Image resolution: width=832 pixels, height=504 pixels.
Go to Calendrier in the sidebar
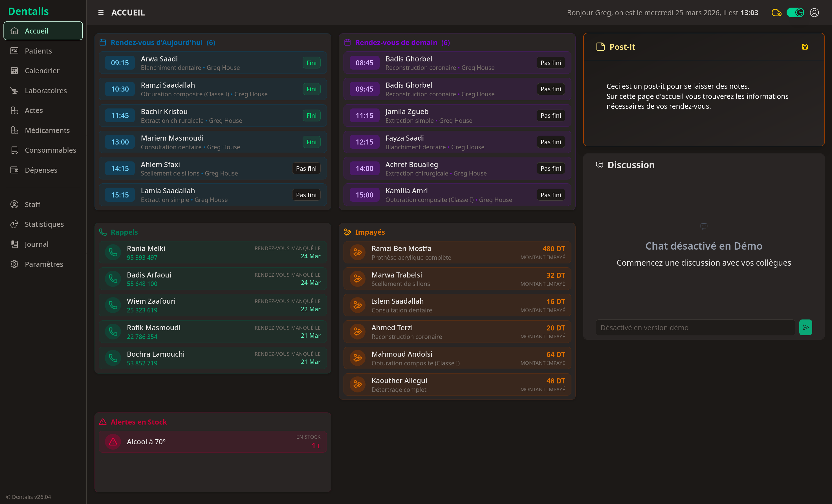pos(42,70)
